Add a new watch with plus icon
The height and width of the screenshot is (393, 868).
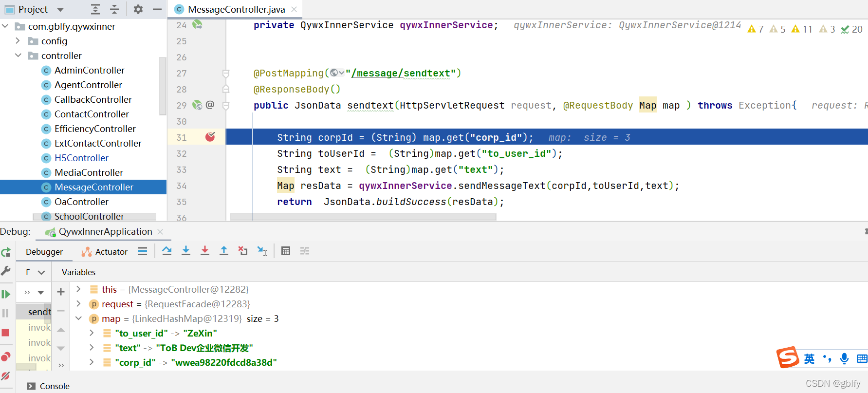pos(61,292)
